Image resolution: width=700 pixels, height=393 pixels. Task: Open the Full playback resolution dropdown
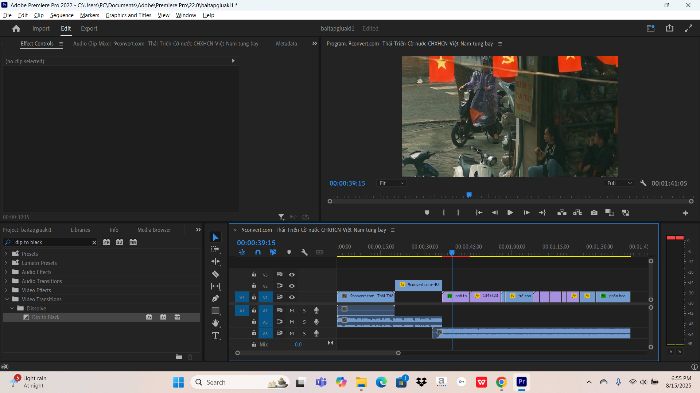pos(619,183)
